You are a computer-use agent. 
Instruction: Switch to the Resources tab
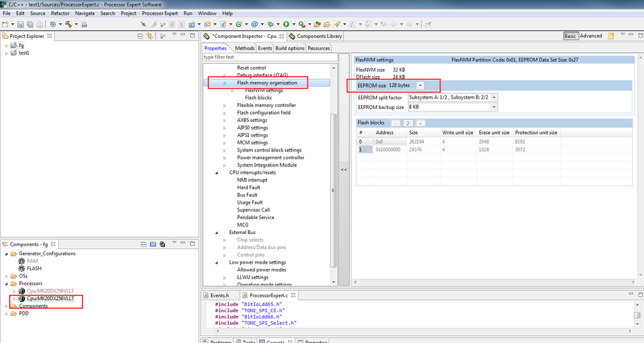[318, 48]
